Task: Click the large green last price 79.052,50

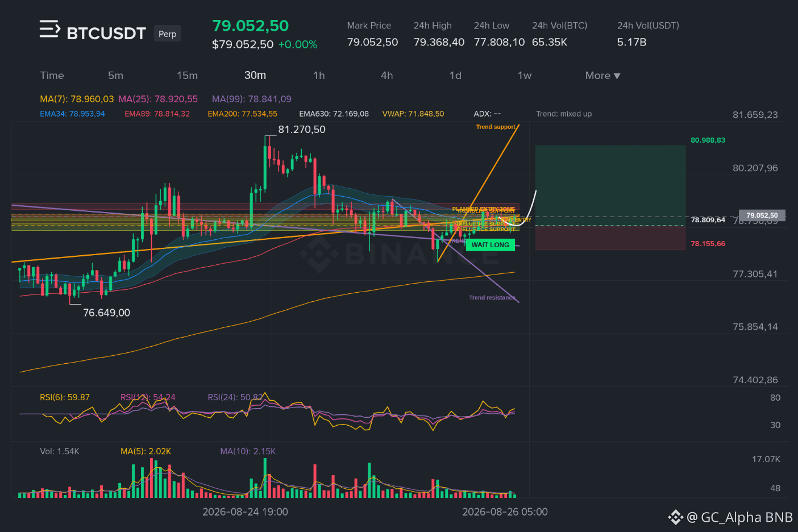Action: 251,26
